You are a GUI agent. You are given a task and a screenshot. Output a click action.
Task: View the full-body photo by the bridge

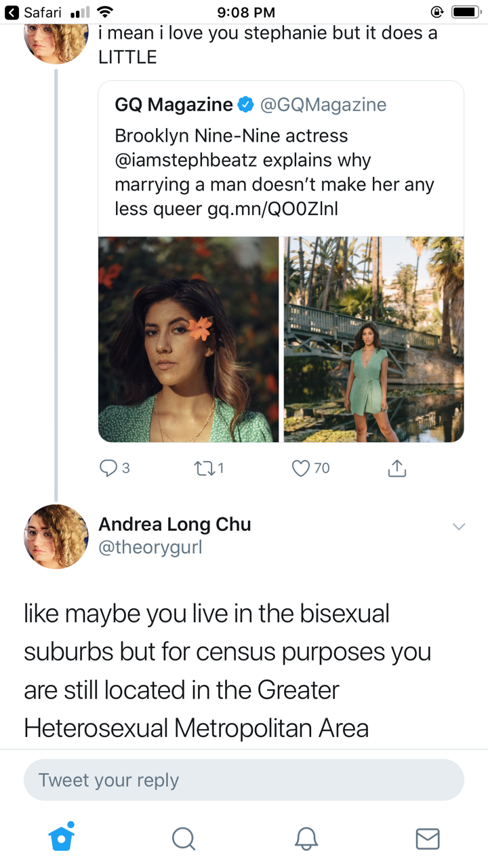click(x=374, y=339)
